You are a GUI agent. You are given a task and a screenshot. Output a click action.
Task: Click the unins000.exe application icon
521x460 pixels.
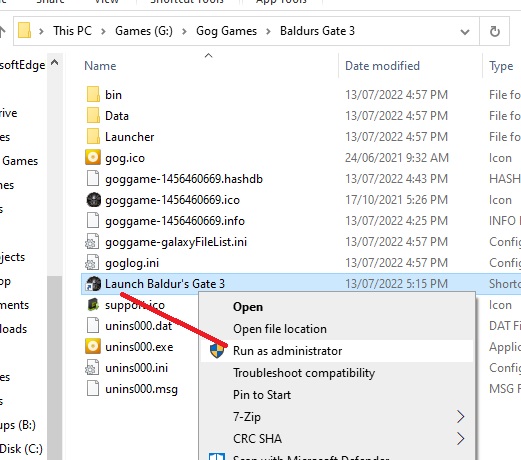[x=93, y=347]
